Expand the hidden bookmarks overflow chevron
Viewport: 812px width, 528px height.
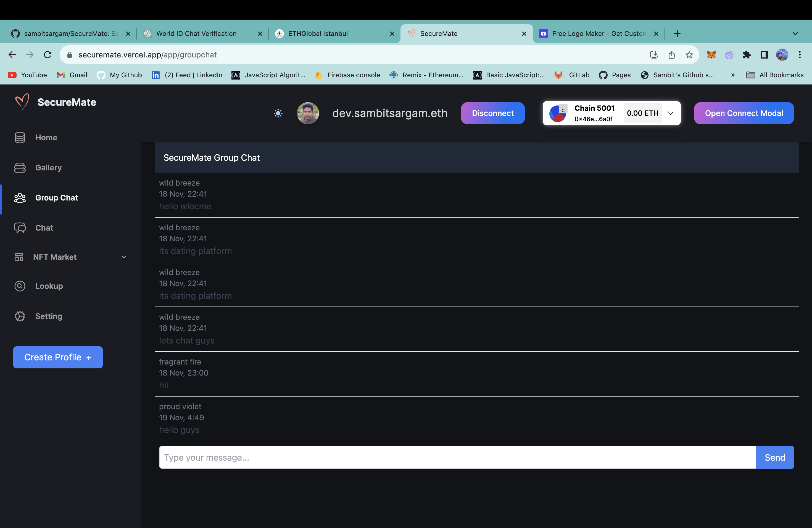pyautogui.click(x=733, y=75)
